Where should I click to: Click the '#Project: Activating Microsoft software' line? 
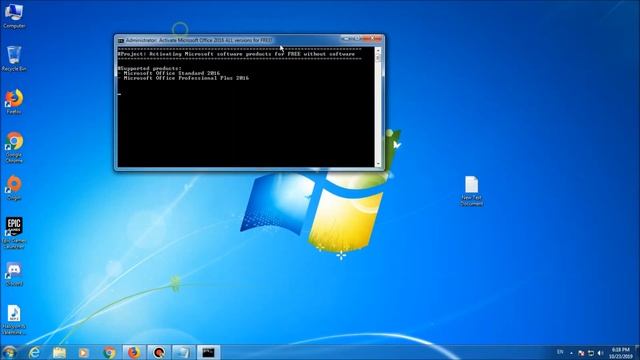236,54
